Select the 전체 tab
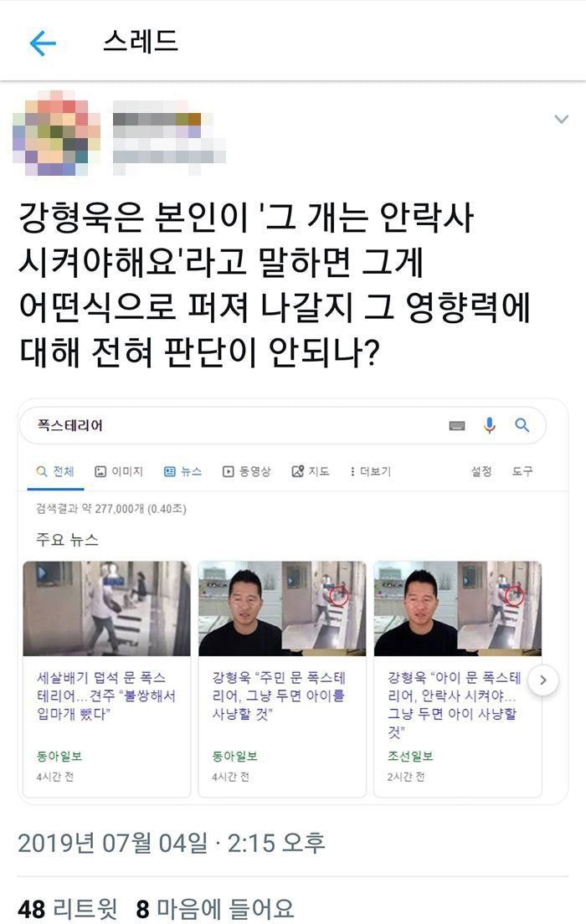The width and height of the screenshot is (586, 924). [x=55, y=471]
